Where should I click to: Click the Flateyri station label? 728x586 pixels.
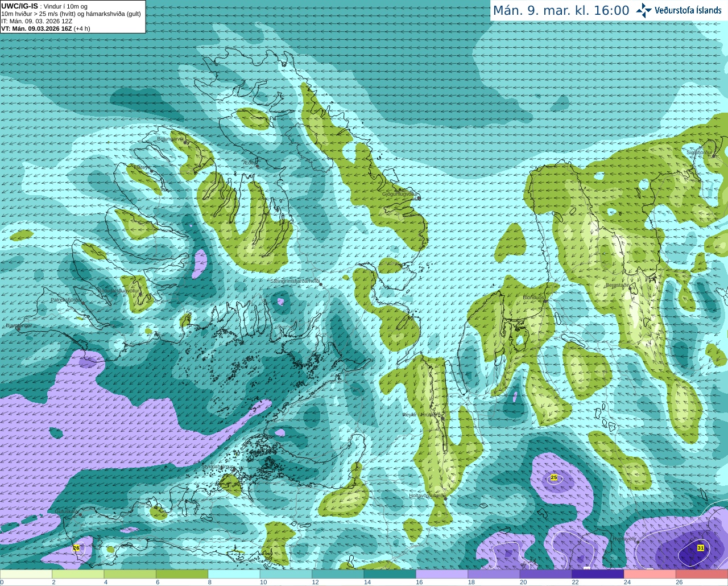[x=142, y=167]
